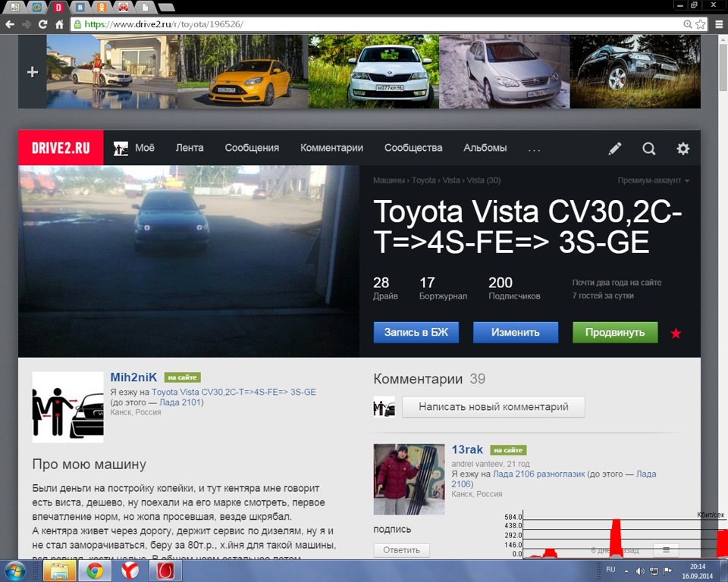Viewport: 728px width, 582px height.
Task: Click the volume speaker tray icon
Action: click(x=640, y=571)
